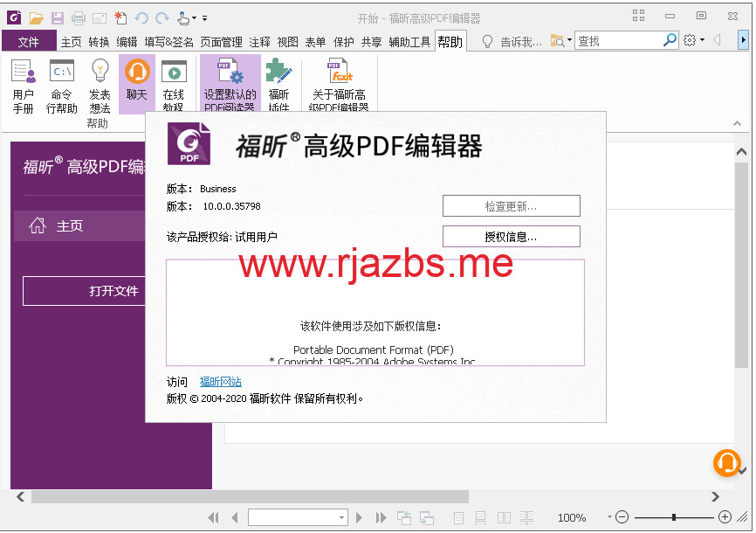Screen dimensions: 756x533
Task: Click the print icon in quick access toolbar
Action: pyautogui.click(x=78, y=18)
